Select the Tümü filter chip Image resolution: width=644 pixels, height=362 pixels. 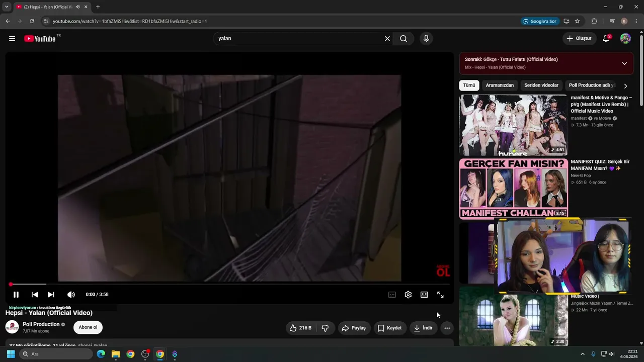[469, 85]
